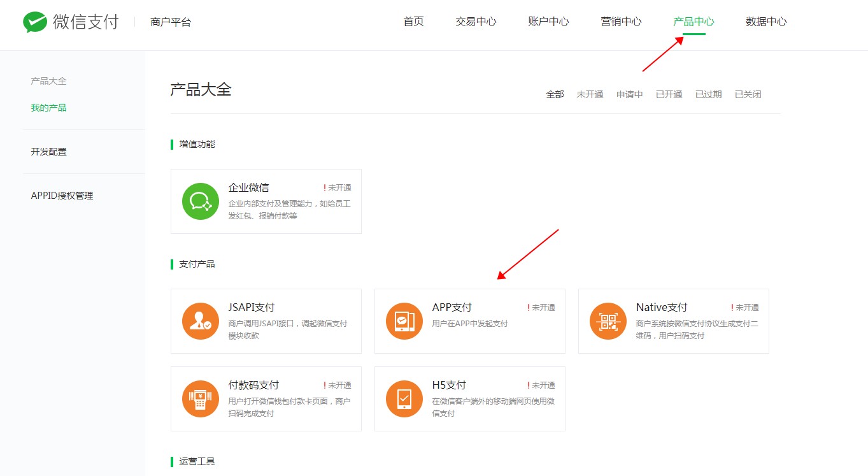Click the description 用户在APP中发起支付
This screenshot has width=868, height=476.
click(470, 324)
